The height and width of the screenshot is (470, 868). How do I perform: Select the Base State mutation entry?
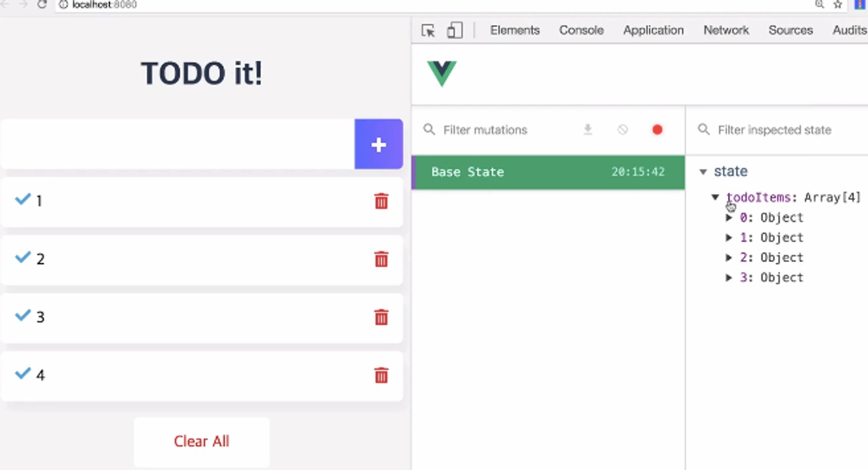(x=548, y=172)
